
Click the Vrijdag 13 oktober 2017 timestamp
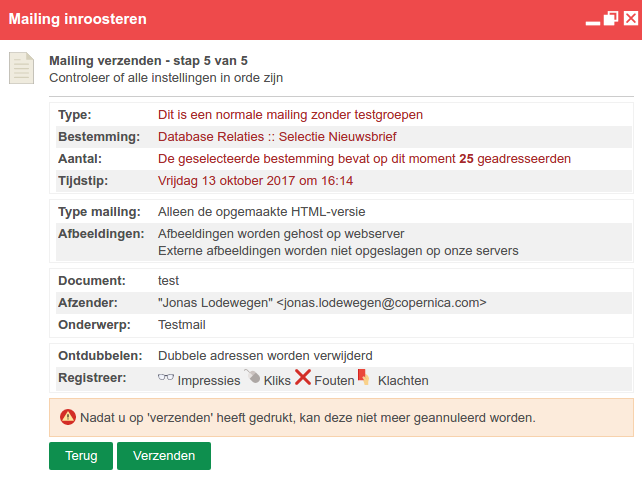point(255,181)
